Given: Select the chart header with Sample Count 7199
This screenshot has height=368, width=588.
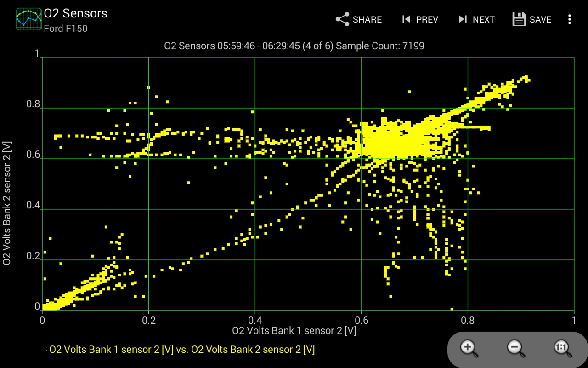Looking at the screenshot, I should 294,46.
